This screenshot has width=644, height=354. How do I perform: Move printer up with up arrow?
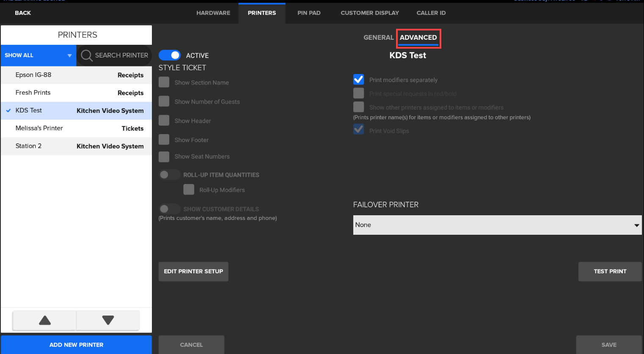[x=45, y=320]
